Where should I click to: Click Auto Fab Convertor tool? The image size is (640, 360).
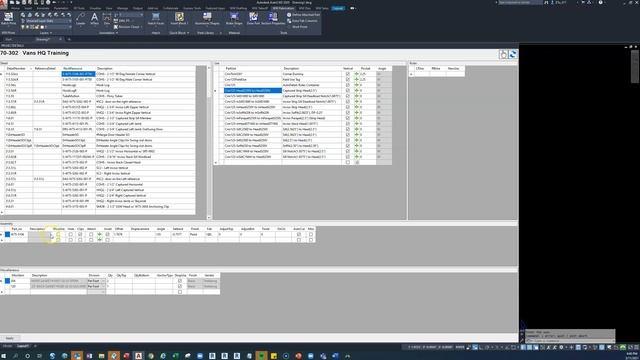point(302,21)
